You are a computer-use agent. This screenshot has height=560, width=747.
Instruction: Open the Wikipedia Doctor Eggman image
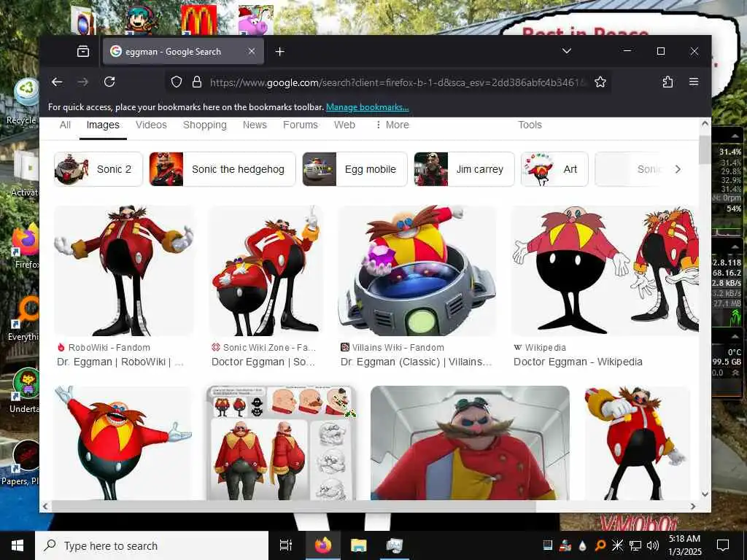pos(605,271)
